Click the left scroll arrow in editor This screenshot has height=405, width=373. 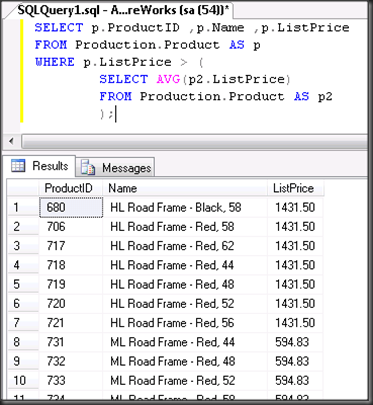12,142
